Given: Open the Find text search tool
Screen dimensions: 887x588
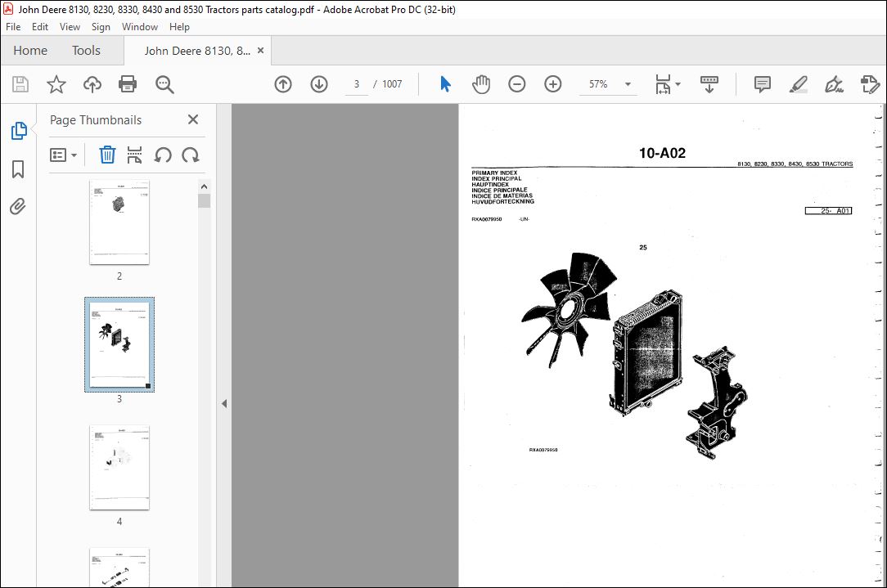Looking at the screenshot, I should tap(164, 84).
